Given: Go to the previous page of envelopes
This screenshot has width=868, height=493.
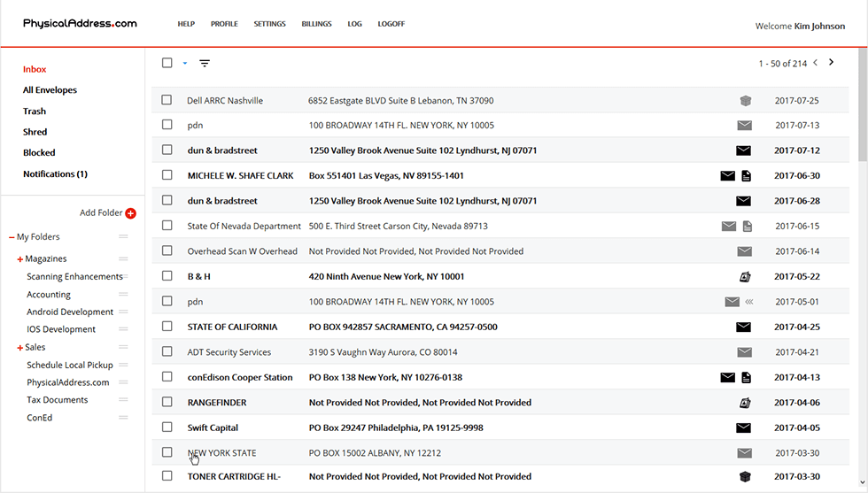Looking at the screenshot, I should (x=816, y=63).
